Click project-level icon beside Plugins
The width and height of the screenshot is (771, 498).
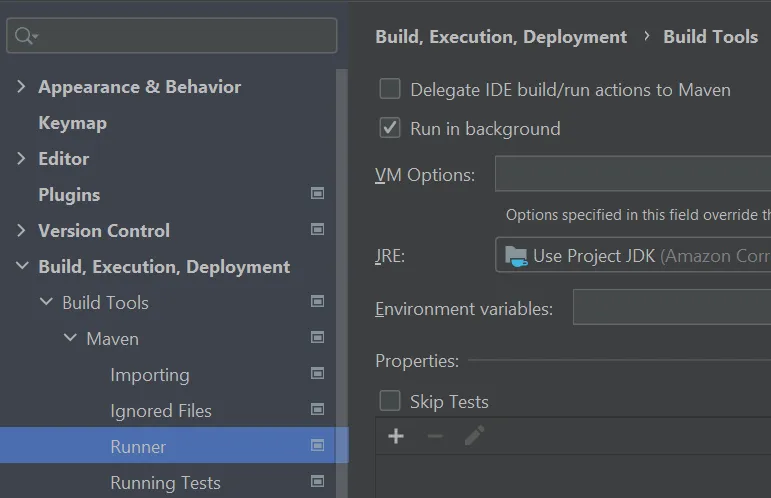coord(318,194)
